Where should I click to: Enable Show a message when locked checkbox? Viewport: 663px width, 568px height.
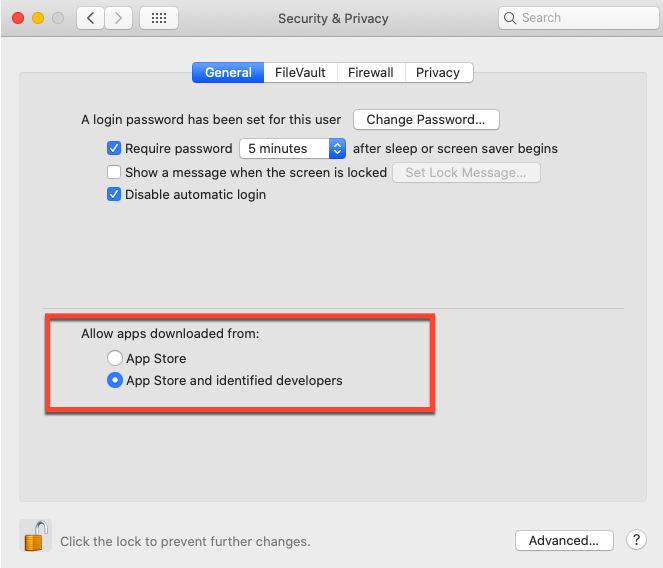[114, 172]
